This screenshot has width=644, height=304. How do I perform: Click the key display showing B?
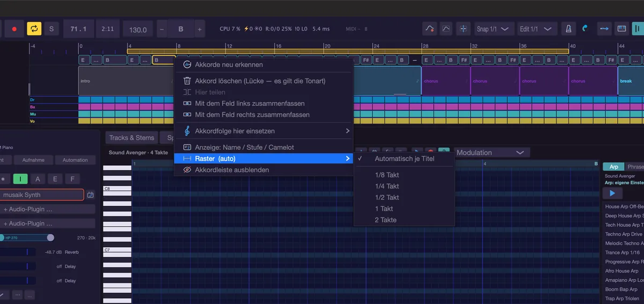[x=181, y=29]
